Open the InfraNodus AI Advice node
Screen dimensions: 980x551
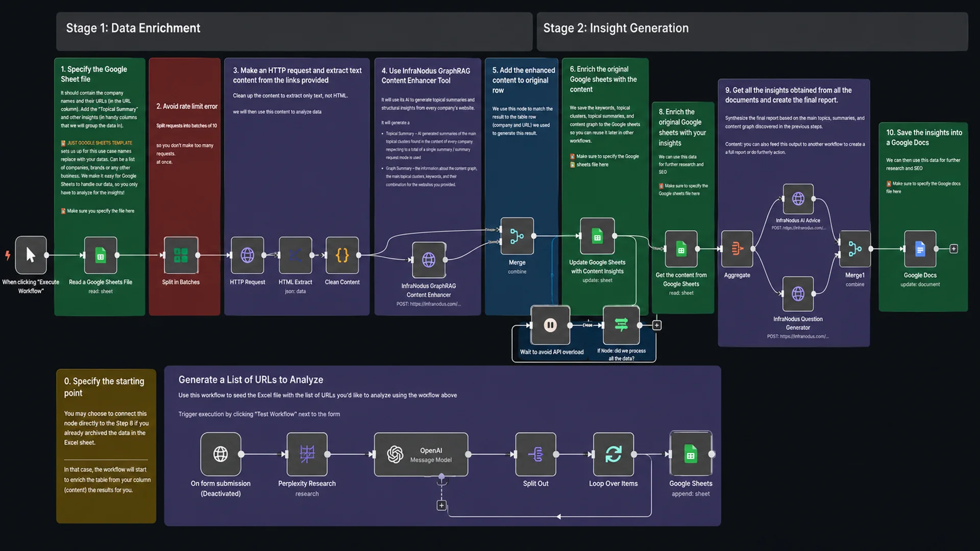(798, 198)
